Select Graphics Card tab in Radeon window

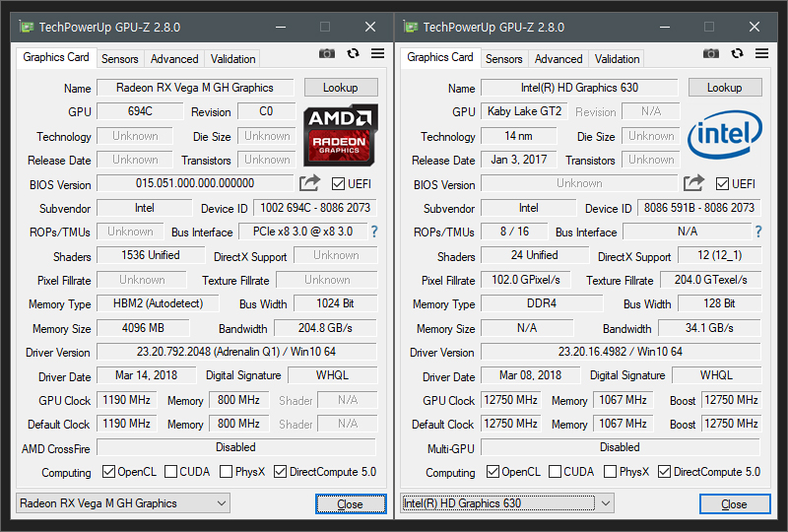56,57
